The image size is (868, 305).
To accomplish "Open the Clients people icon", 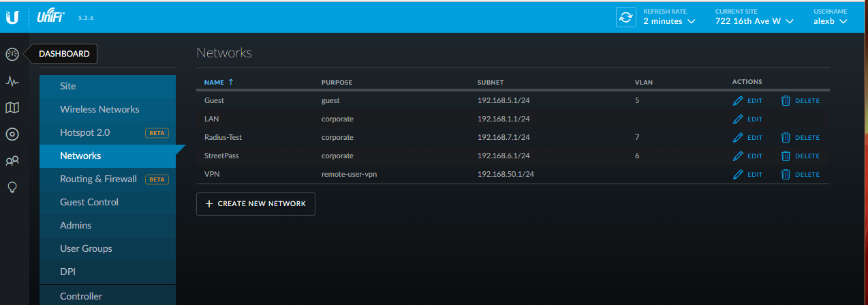I will tap(12, 161).
